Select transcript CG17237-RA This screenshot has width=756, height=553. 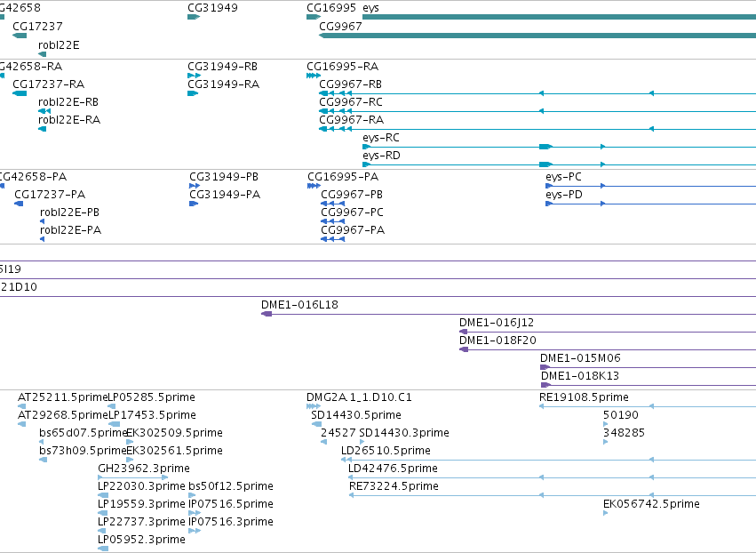pyautogui.click(x=49, y=84)
